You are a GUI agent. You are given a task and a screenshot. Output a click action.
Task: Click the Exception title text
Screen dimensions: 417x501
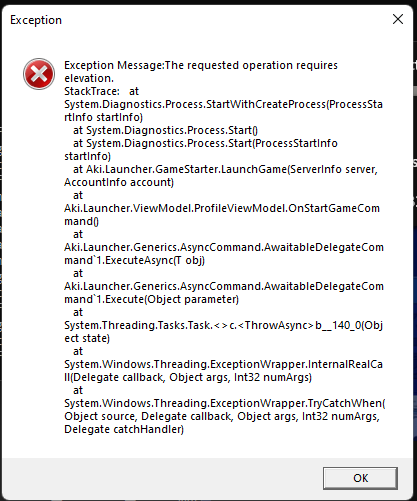pos(36,20)
